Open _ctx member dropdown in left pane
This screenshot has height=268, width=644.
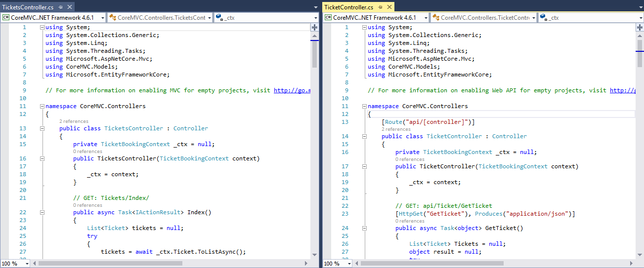coord(316,17)
